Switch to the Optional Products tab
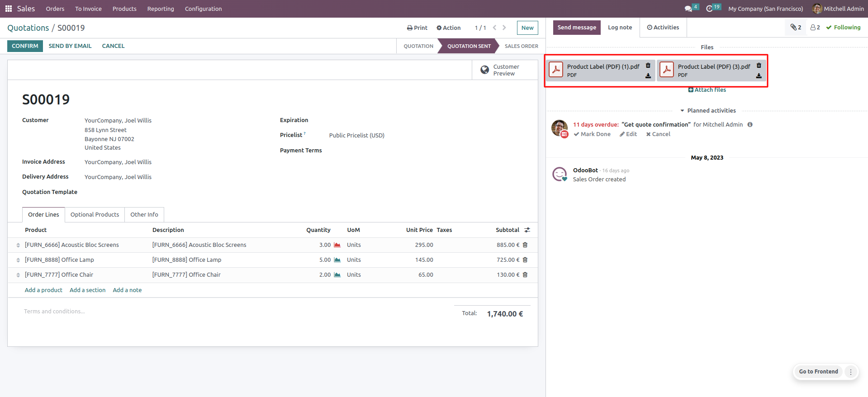The height and width of the screenshot is (397, 868). (x=95, y=215)
